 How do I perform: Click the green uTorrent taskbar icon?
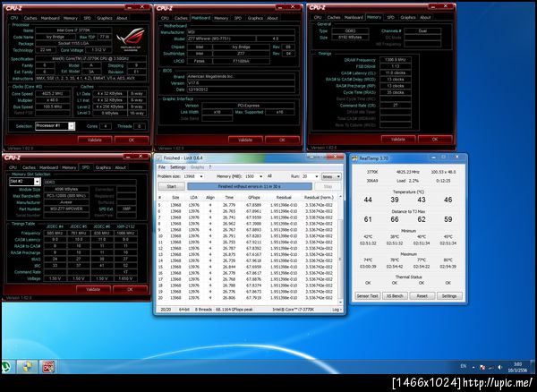(6, 367)
